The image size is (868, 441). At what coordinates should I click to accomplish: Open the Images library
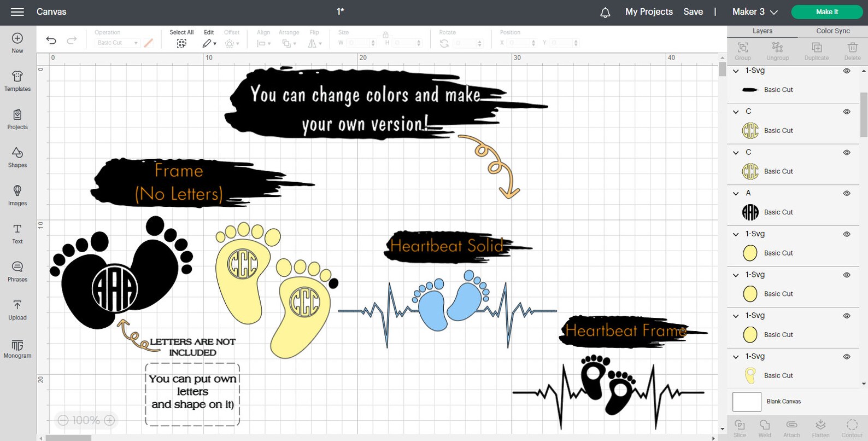click(x=17, y=195)
